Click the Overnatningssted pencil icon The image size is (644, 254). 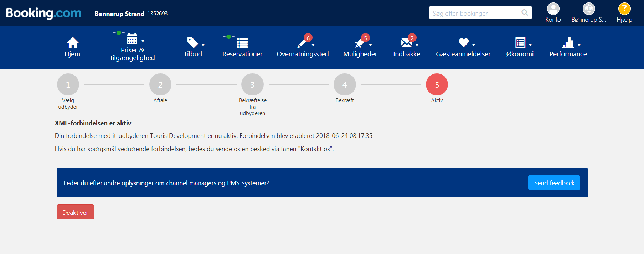302,43
